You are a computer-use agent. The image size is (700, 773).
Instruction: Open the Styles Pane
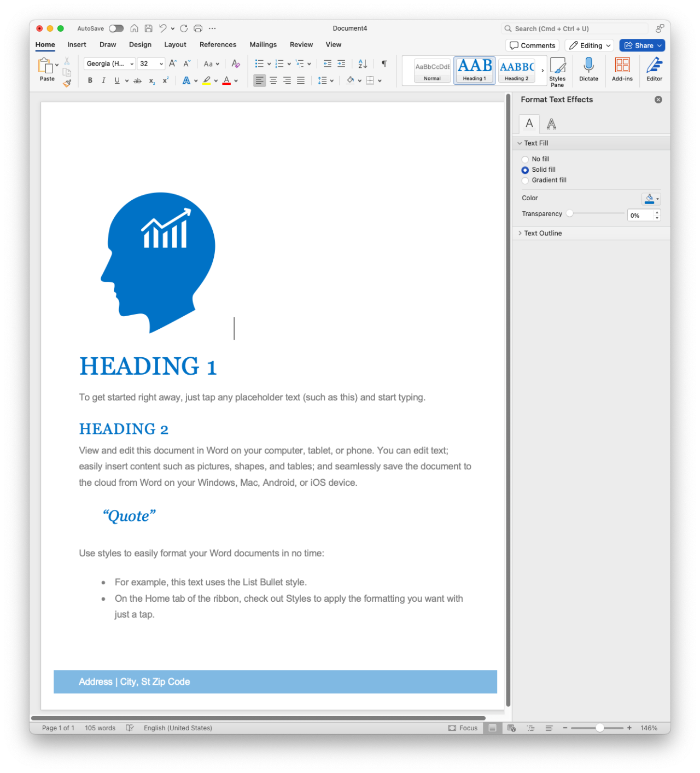tap(557, 70)
